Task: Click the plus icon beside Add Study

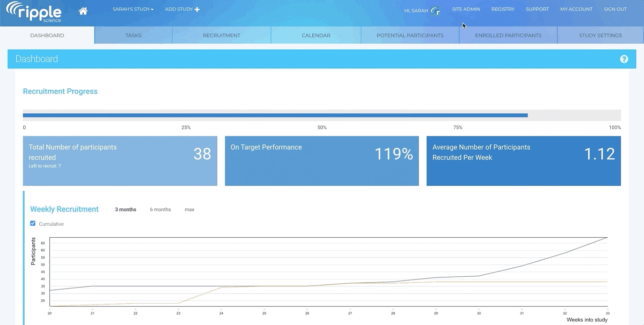Action: (197, 9)
